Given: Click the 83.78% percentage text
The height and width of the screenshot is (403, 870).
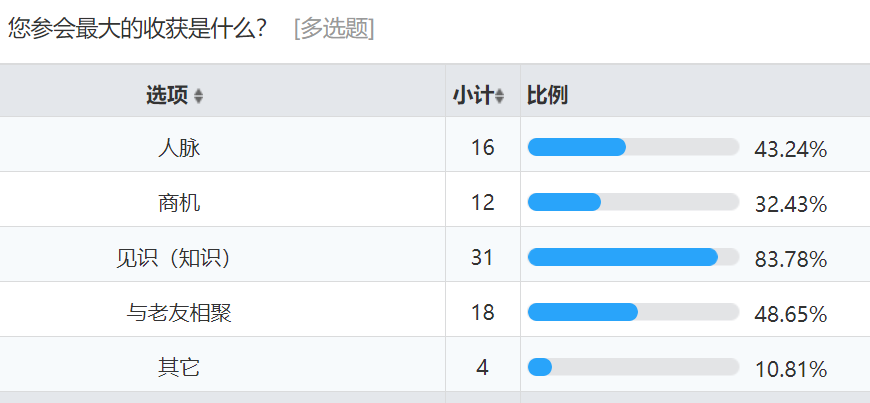Looking at the screenshot, I should (791, 260).
